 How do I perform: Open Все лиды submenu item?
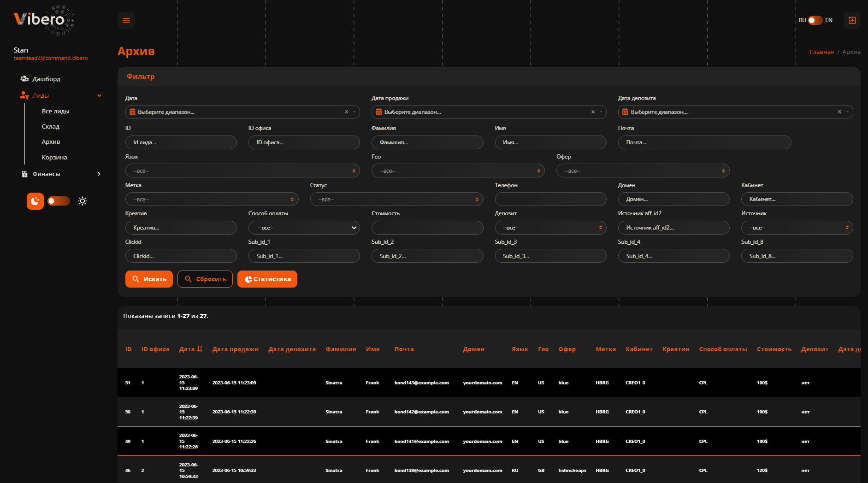tap(55, 111)
